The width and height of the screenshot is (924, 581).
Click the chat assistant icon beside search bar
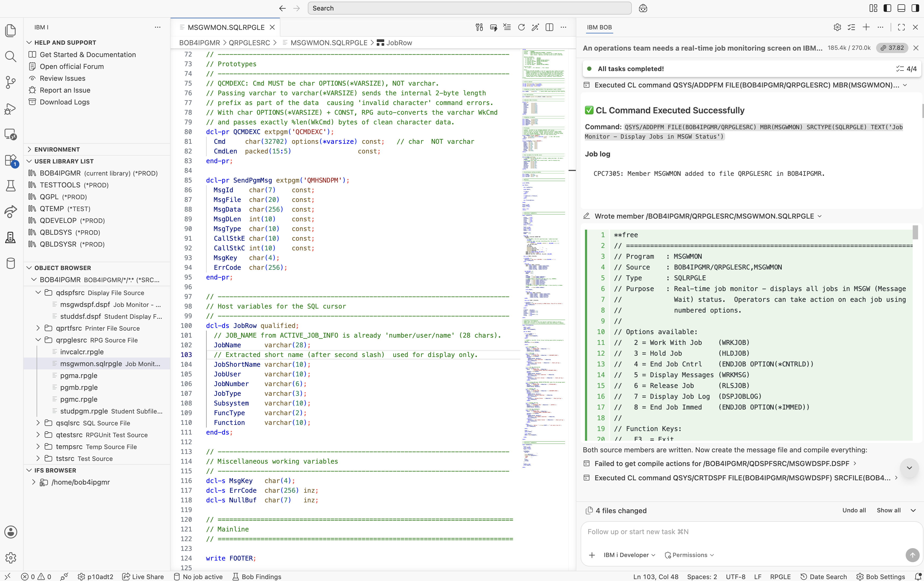(x=643, y=8)
